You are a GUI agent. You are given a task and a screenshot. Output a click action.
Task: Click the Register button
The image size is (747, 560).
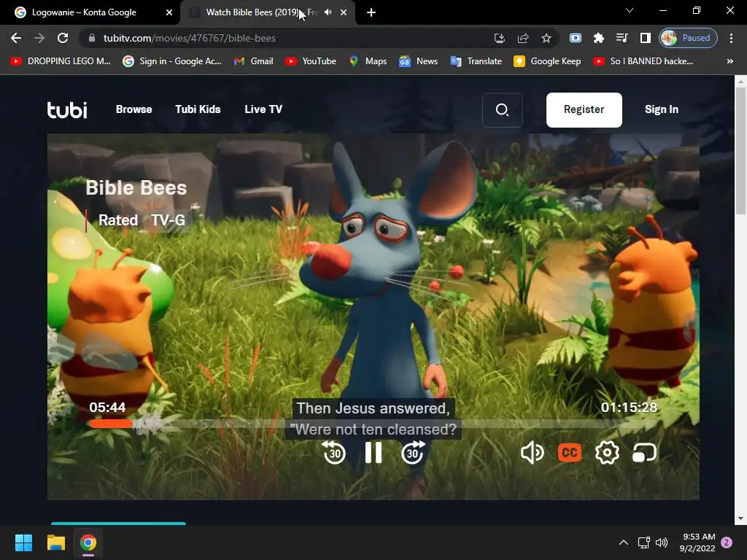pos(584,110)
